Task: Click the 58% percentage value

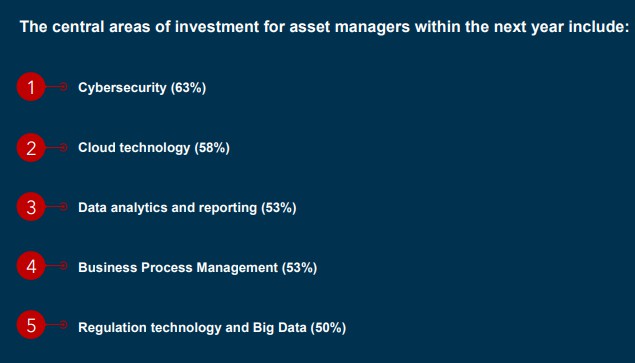Action: click(212, 147)
